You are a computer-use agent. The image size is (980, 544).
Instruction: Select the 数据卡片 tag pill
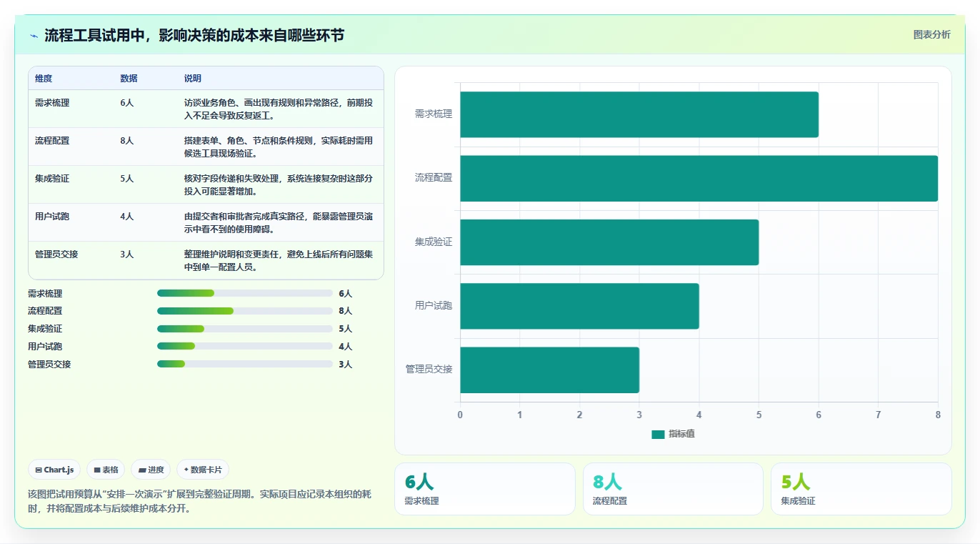coord(203,470)
